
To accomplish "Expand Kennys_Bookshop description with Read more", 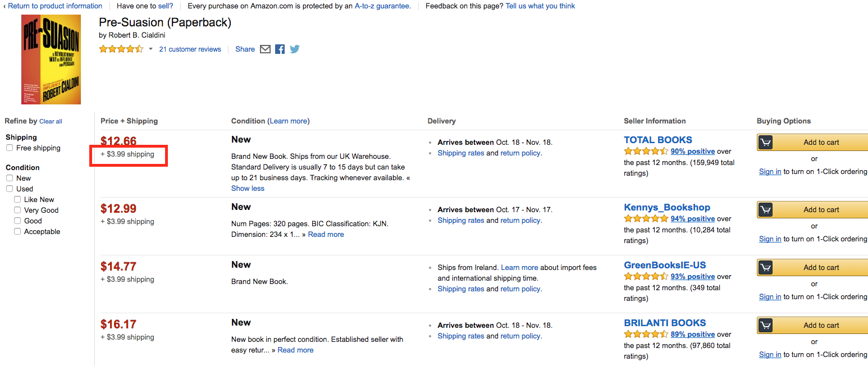I will (326, 235).
